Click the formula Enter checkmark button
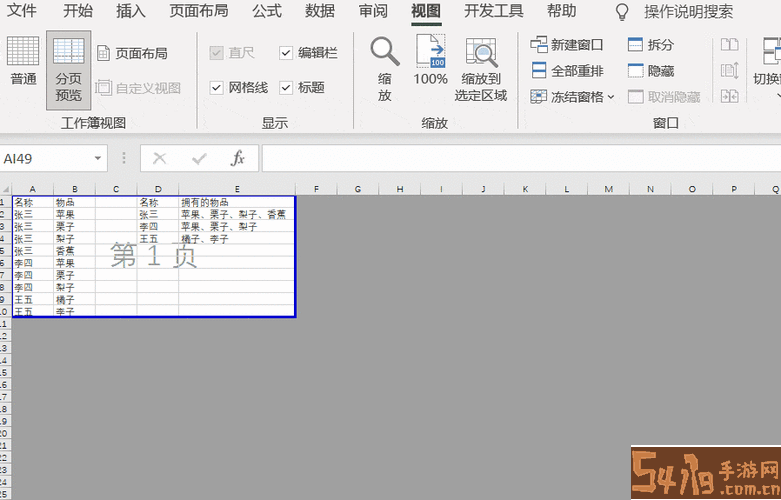This screenshot has height=500, width=781. [199, 158]
